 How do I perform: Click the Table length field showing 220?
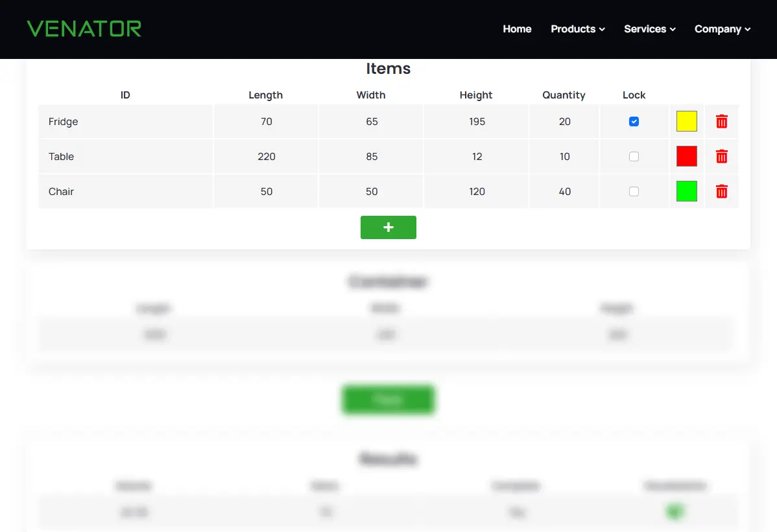[266, 157]
